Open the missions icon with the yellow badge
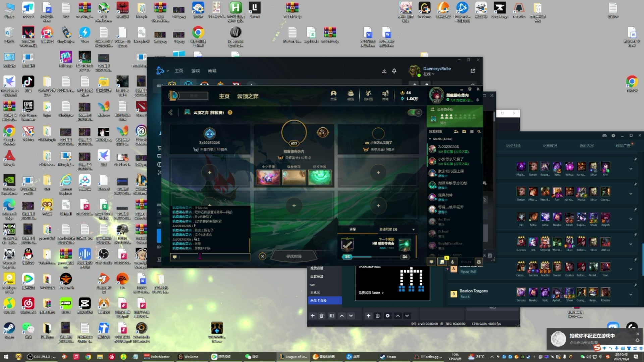644x362 pixels. pyautogui.click(x=442, y=261)
